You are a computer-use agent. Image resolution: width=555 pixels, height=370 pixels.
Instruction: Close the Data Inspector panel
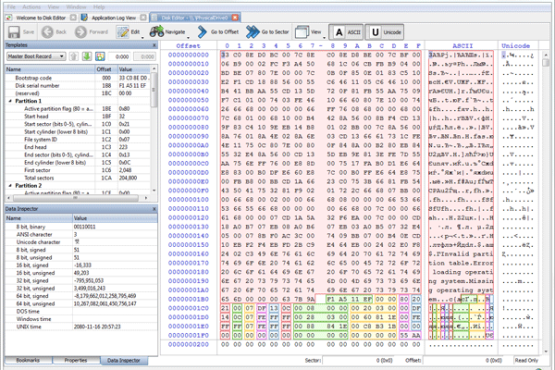coord(154,209)
